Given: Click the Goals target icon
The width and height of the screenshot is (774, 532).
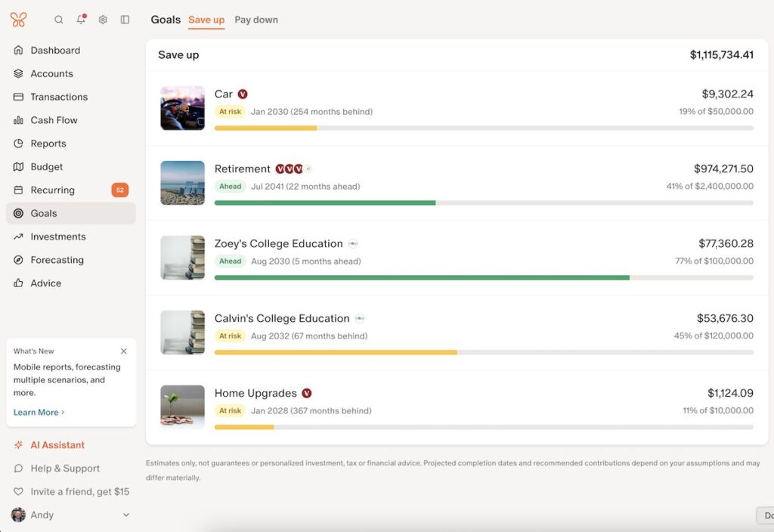Looking at the screenshot, I should [18, 213].
